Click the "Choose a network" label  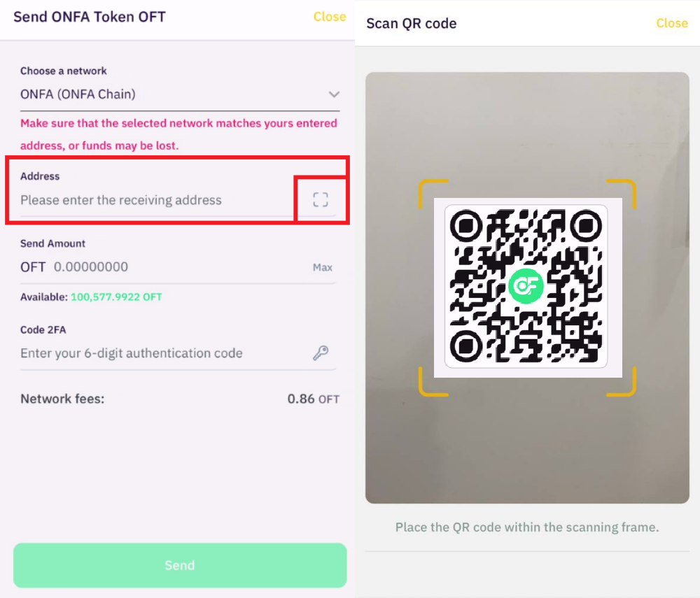pos(64,71)
